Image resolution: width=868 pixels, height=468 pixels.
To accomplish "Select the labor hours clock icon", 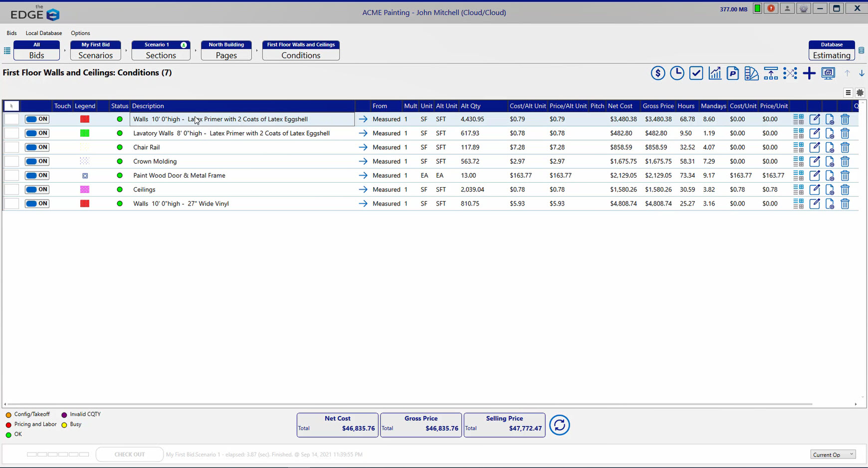I will [x=677, y=73].
